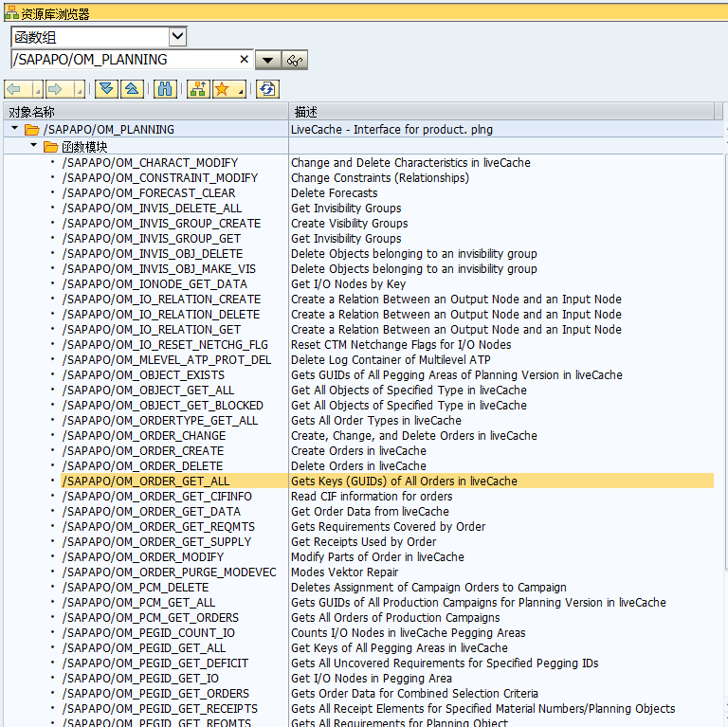Screen dimensions: 728x727
Task: Select /SAPAPO/OM_IO_RELATION_DELETE entry
Action: coord(161,315)
